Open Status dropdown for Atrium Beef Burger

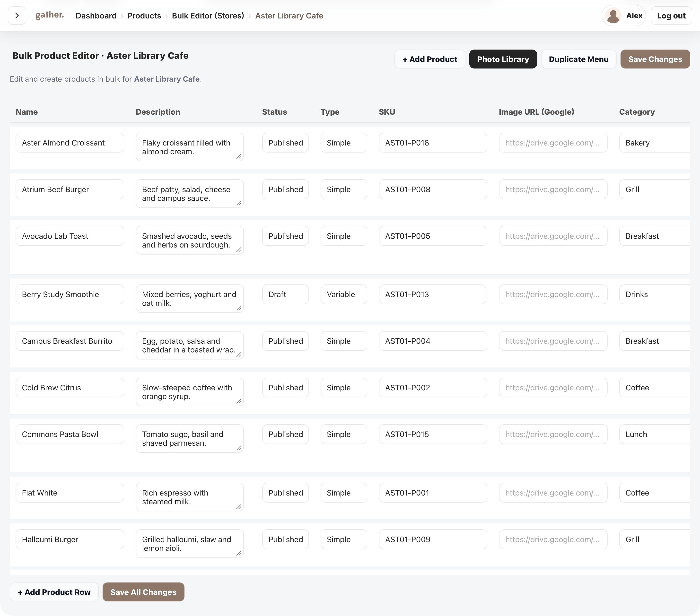(x=285, y=189)
